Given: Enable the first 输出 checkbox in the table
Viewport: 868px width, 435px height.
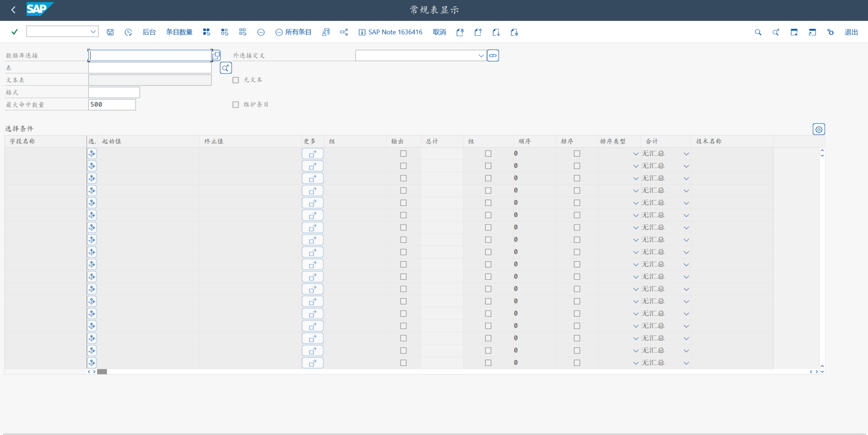Looking at the screenshot, I should 403,153.
